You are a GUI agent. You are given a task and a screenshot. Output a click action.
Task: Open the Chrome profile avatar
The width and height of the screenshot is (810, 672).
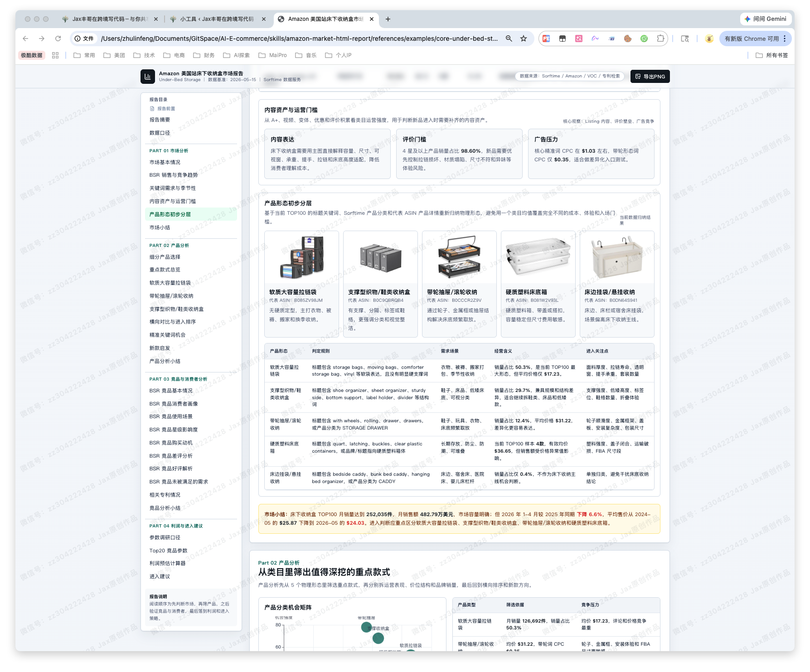(x=709, y=39)
